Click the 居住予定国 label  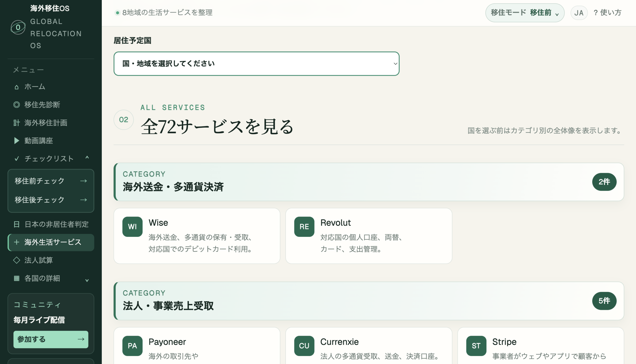tap(132, 40)
